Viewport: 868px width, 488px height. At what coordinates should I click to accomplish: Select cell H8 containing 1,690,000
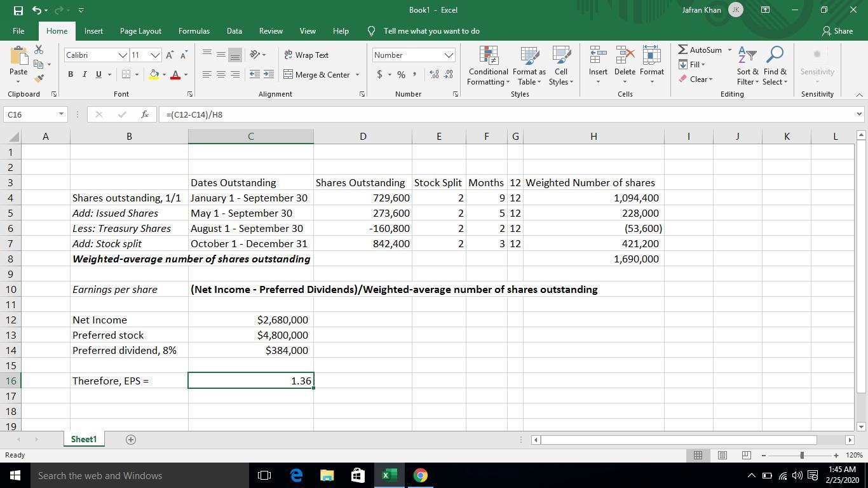coord(593,259)
